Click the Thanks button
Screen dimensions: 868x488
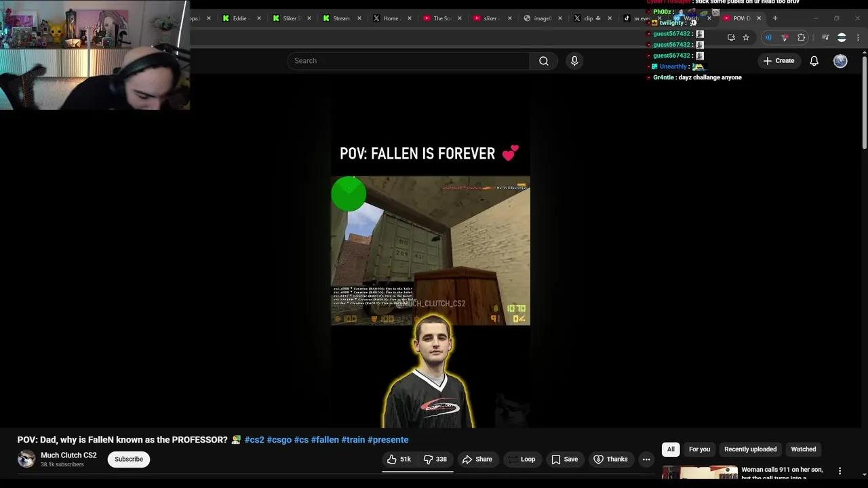(610, 460)
